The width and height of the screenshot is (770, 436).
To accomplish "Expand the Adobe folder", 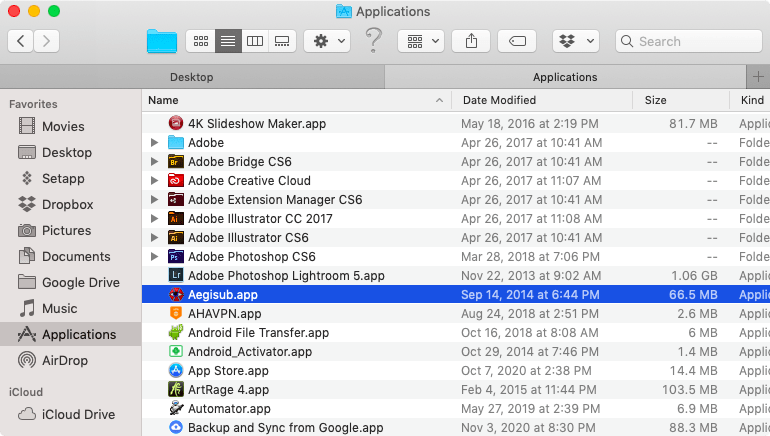I will point(154,142).
